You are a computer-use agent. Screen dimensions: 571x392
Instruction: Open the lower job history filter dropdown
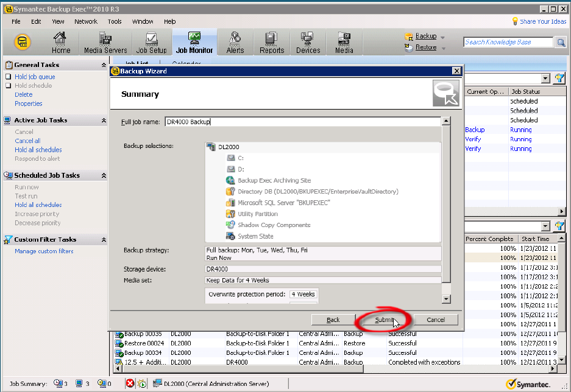[545, 226]
